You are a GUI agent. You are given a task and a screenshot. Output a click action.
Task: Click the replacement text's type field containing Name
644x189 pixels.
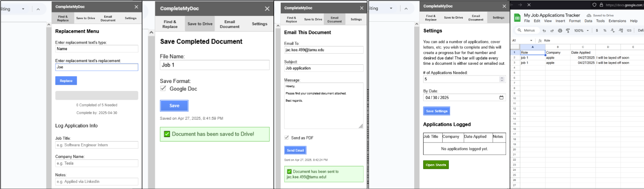click(x=97, y=49)
